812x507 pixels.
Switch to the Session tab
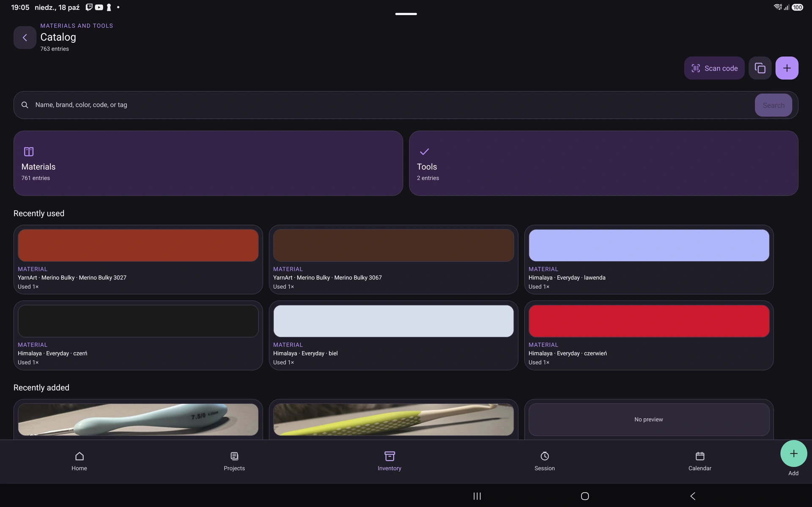545,461
